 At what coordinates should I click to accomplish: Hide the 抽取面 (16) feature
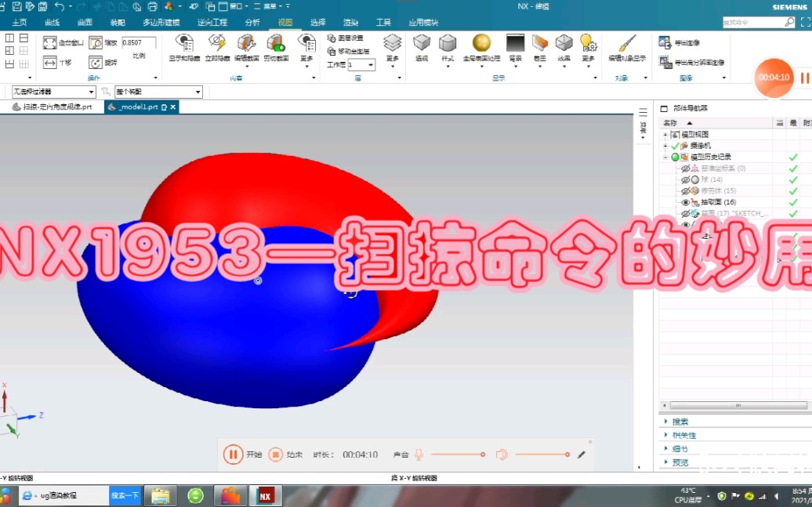coord(685,202)
